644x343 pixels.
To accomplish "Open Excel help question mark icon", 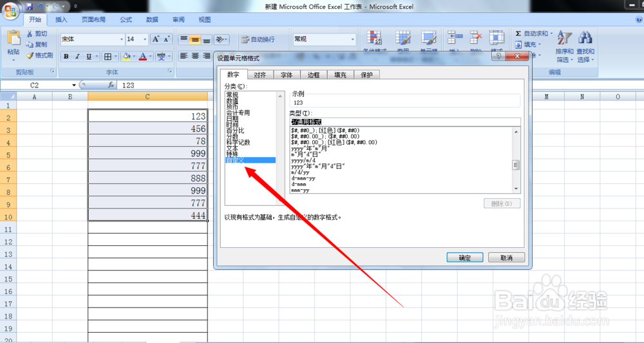I will pyautogui.click(x=640, y=19).
